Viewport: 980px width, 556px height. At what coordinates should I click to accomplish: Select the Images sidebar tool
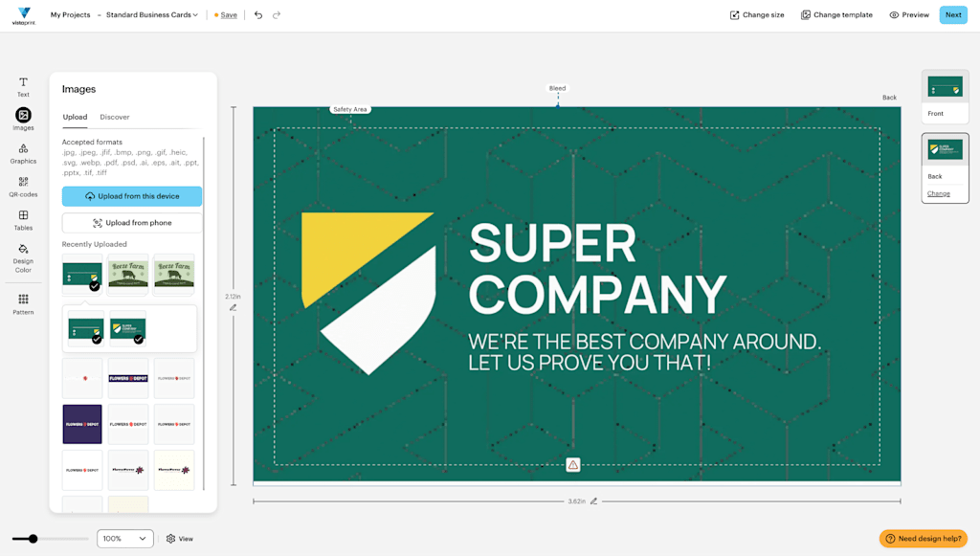(23, 119)
